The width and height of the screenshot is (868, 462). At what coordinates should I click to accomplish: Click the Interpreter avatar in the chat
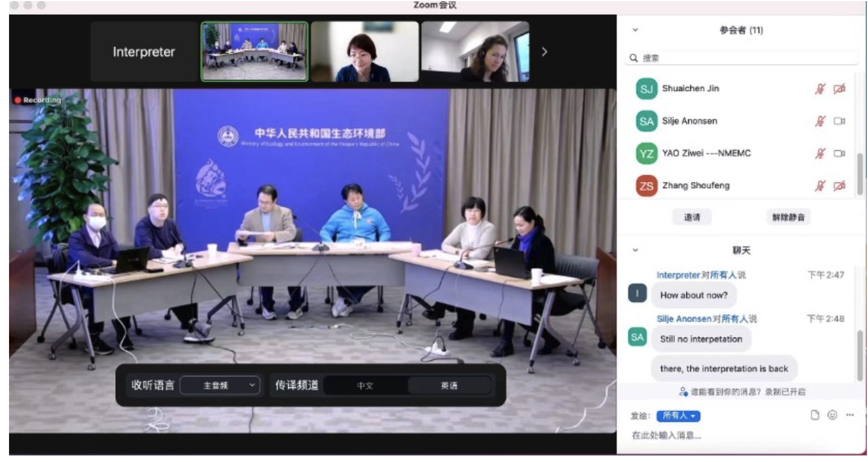(x=637, y=293)
